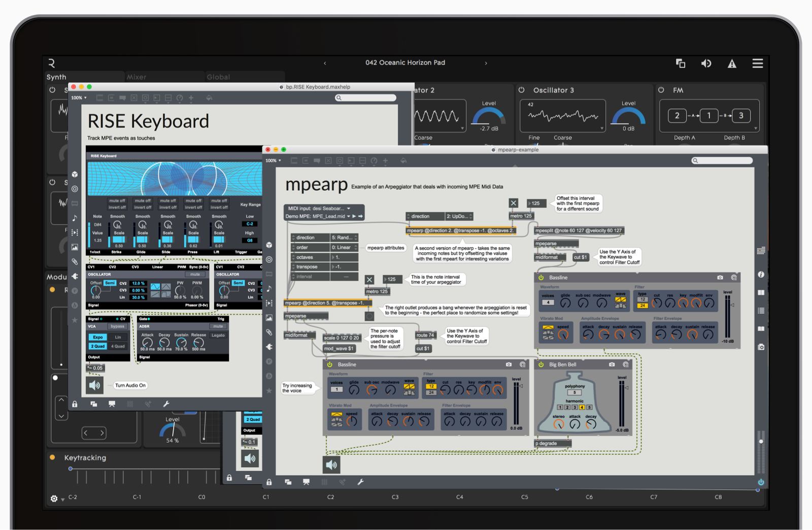Switch to the Global tab
Image resolution: width=812 pixels, height=530 pixels.
(218, 77)
